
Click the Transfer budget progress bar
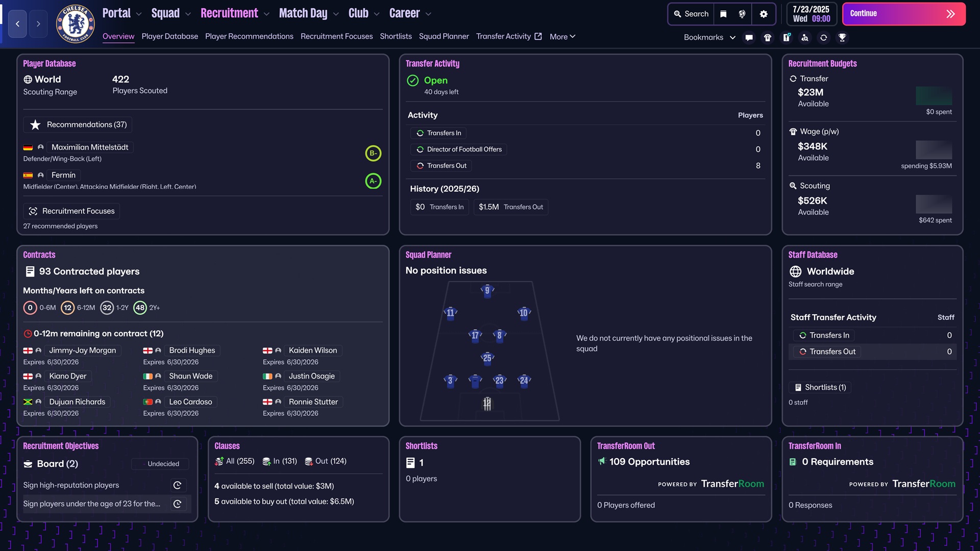tap(934, 96)
